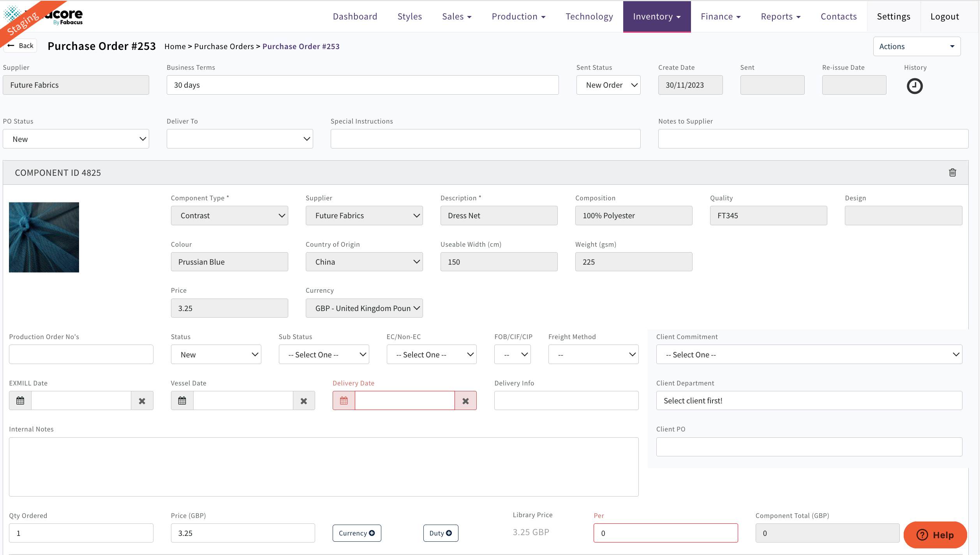The height and width of the screenshot is (555, 980).
Task: Click into the Qty Ordered field
Action: pyautogui.click(x=81, y=533)
